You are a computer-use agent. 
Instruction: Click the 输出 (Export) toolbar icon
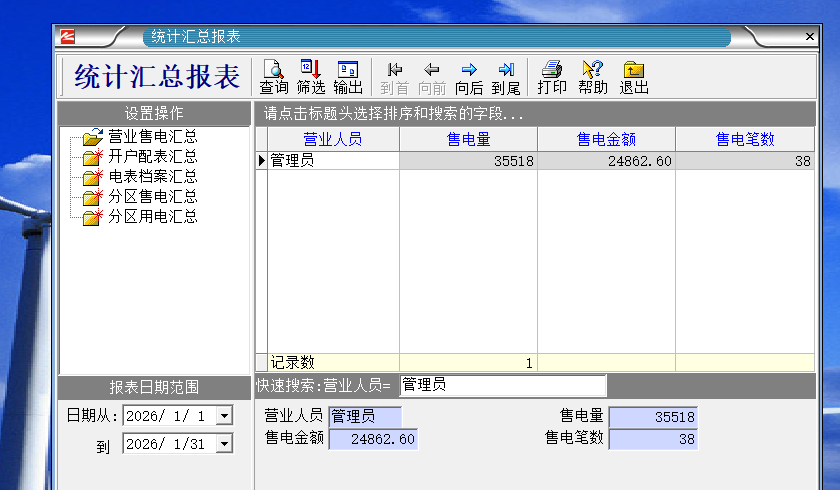(x=348, y=77)
